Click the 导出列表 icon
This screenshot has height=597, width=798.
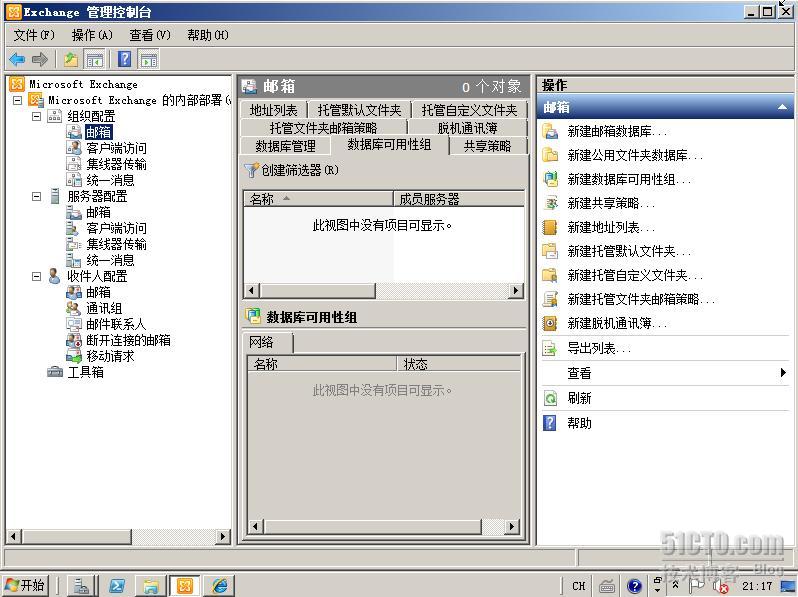[x=550, y=349]
